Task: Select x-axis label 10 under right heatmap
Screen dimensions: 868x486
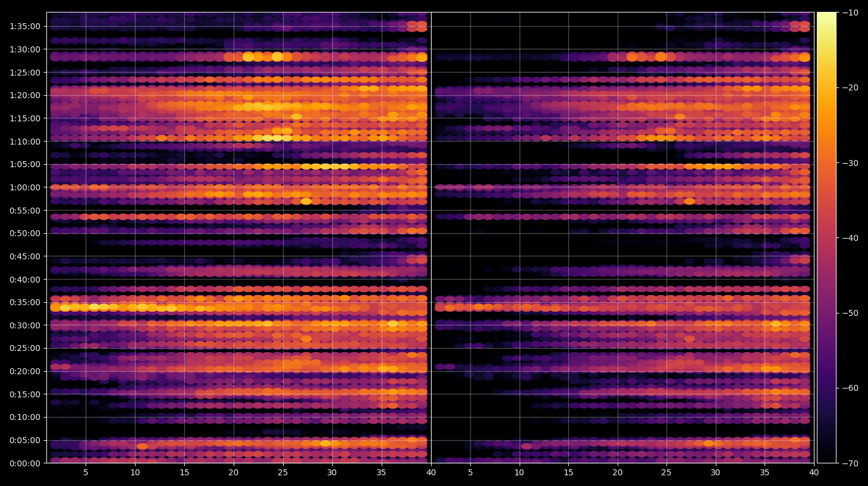Action: (x=519, y=473)
